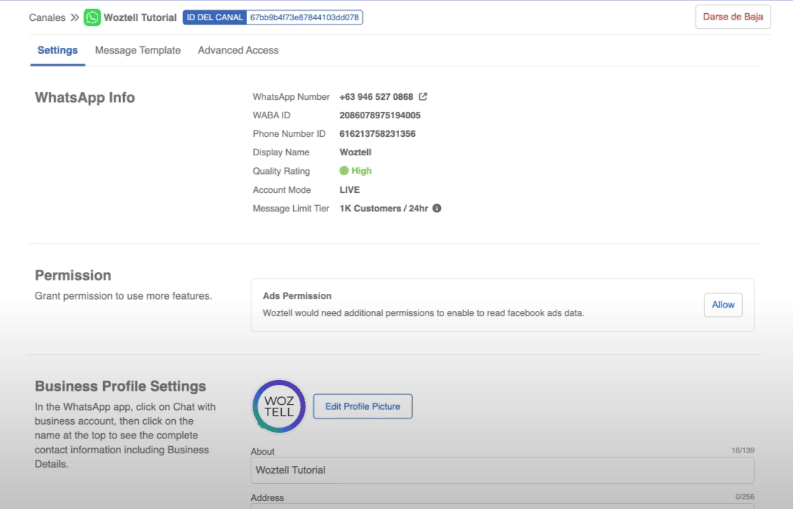Click the Business Profile Settings heading
The image size is (793, 509).
pyautogui.click(x=120, y=386)
